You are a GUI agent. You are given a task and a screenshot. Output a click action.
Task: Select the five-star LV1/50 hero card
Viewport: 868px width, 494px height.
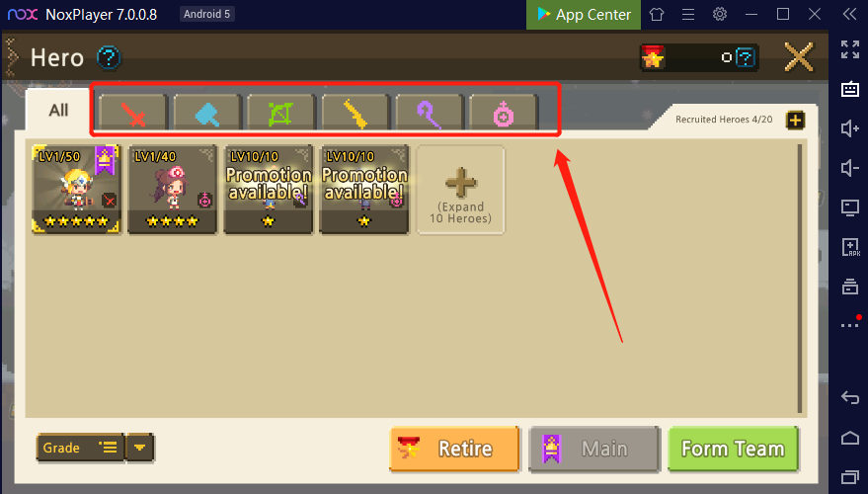click(x=76, y=190)
